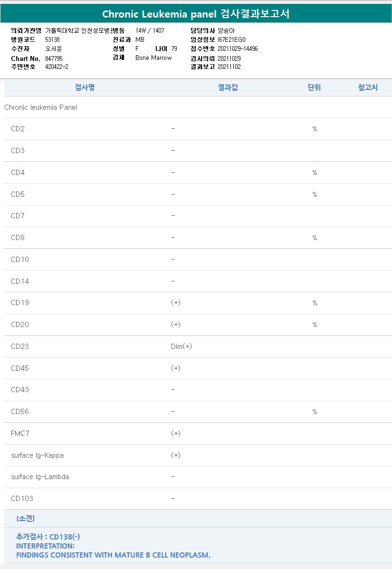Click the 결과값 column header
The height and width of the screenshot is (569, 392).
click(228, 87)
